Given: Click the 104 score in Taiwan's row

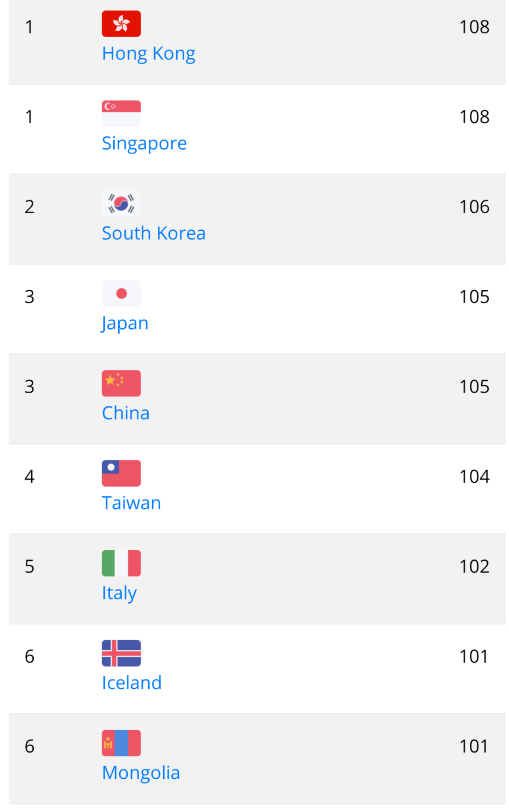Looking at the screenshot, I should (474, 477).
